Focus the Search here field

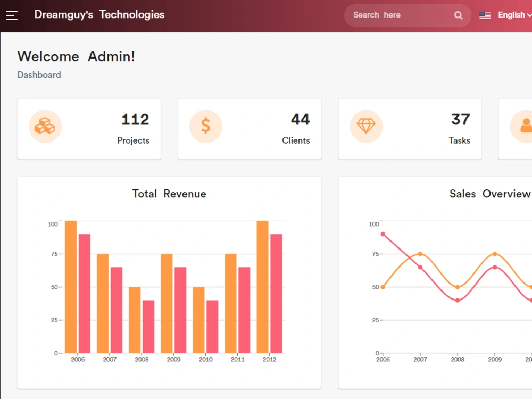[x=408, y=15]
